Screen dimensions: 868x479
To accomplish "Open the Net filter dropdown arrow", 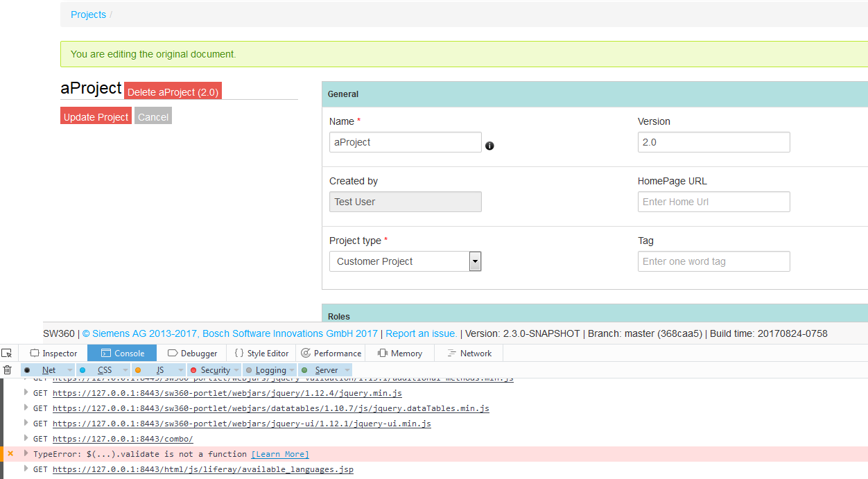I will coord(69,370).
